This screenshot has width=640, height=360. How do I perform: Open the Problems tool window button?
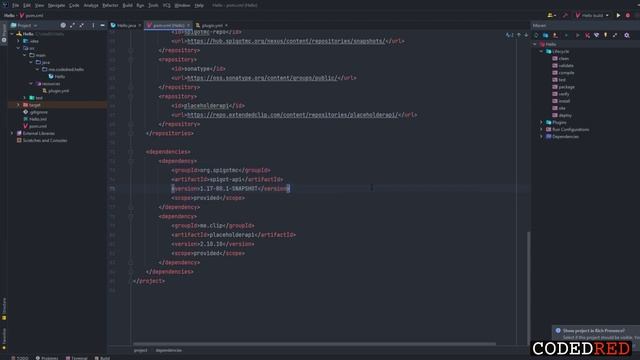[47, 358]
